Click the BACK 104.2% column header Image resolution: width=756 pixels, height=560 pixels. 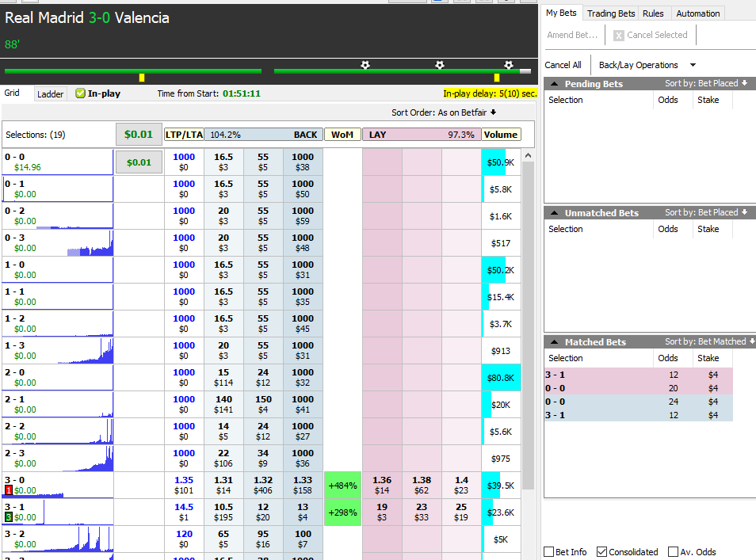[263, 135]
